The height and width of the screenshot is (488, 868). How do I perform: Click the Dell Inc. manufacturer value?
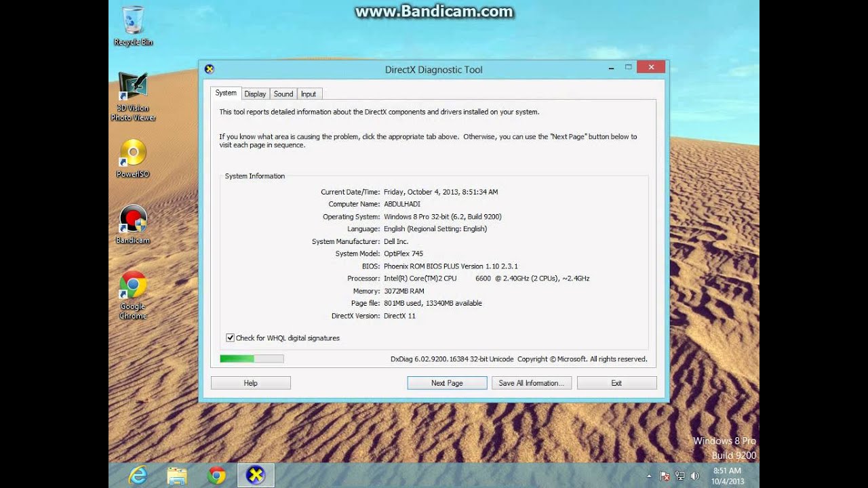(x=396, y=241)
